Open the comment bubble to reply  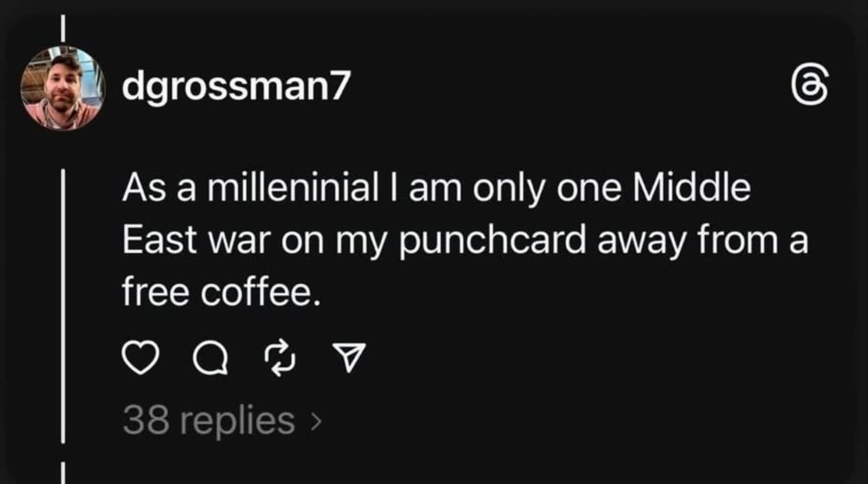click(210, 358)
